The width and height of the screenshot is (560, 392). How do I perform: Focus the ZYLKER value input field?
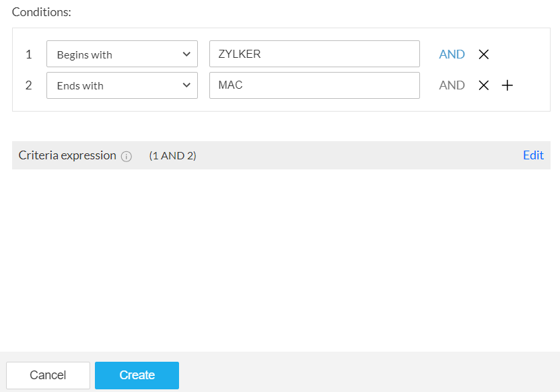pos(314,54)
